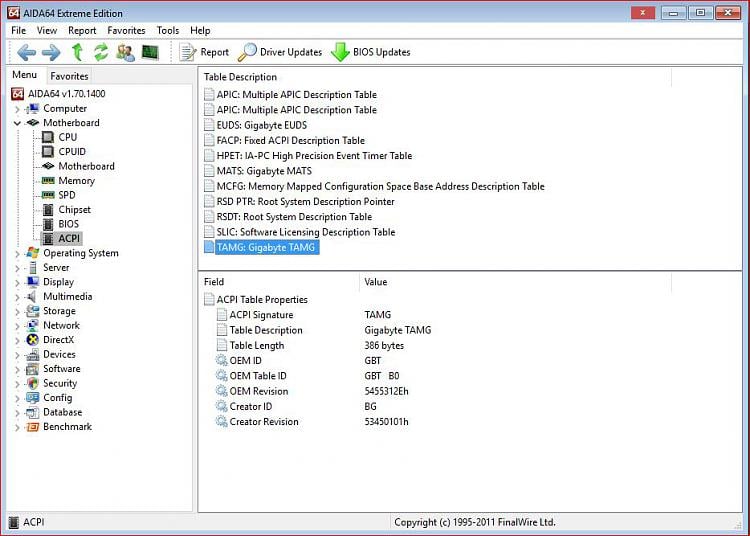This screenshot has height=536, width=750.
Task: Expand the Display tree node
Action: (x=17, y=283)
